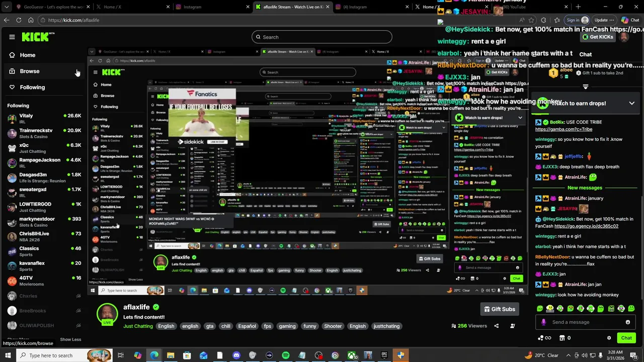Switch to the (4) Instagram tab
Viewport: 644px width, 362px height.
pyautogui.click(x=371, y=7)
